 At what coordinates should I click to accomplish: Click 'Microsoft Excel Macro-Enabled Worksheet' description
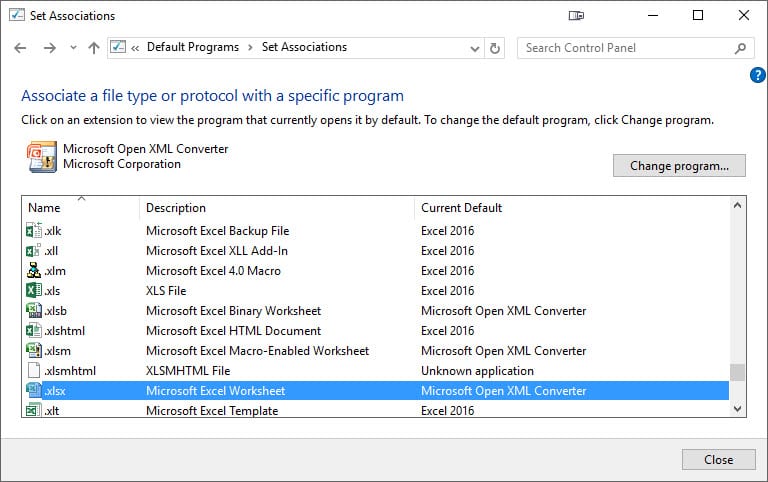(x=258, y=351)
